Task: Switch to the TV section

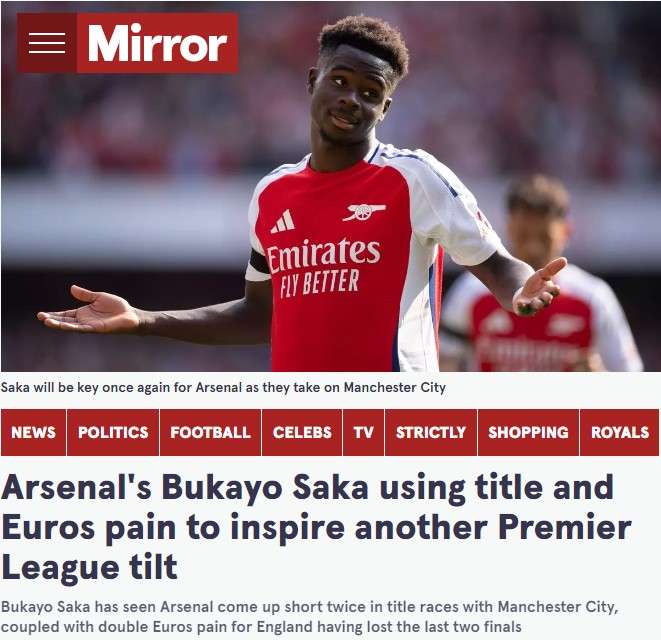Action: point(363,432)
